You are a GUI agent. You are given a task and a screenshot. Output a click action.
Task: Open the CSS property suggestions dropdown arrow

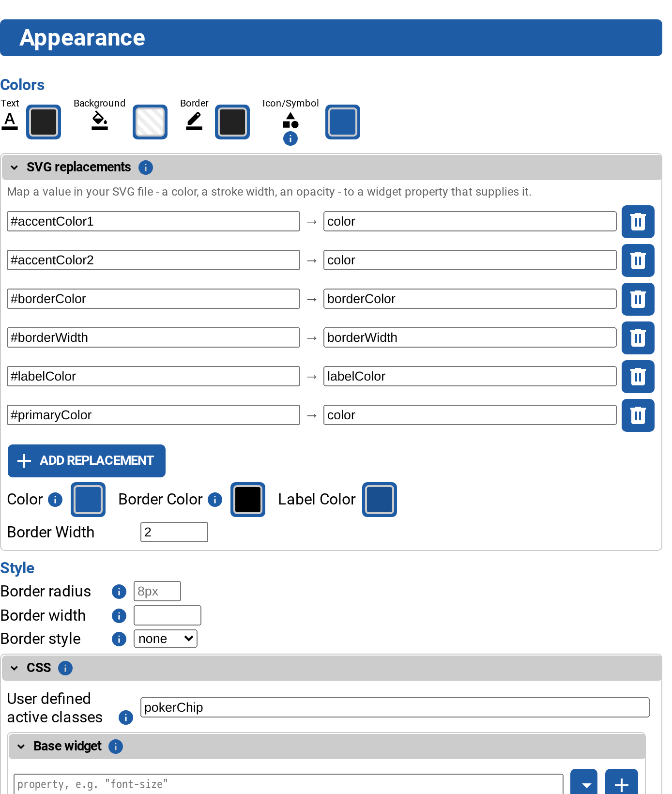click(584, 782)
